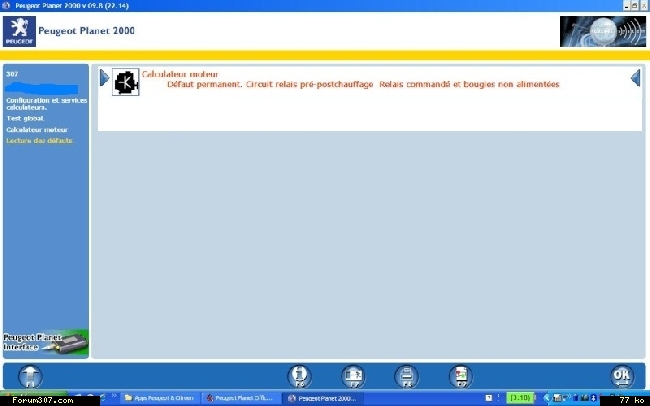Viewport: 650px width, 406px height.
Task: Click the green (3.10) tray indicator
Action: (520, 398)
